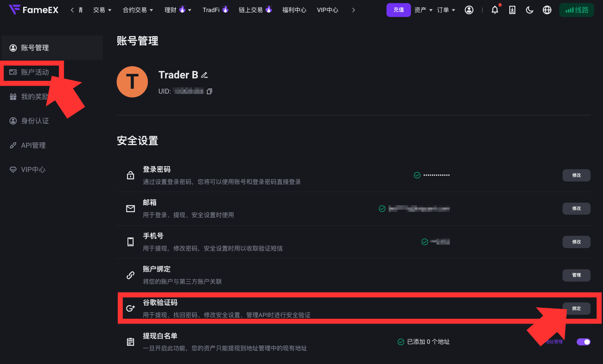
Task: Open the user profile icon in header
Action: (469, 10)
